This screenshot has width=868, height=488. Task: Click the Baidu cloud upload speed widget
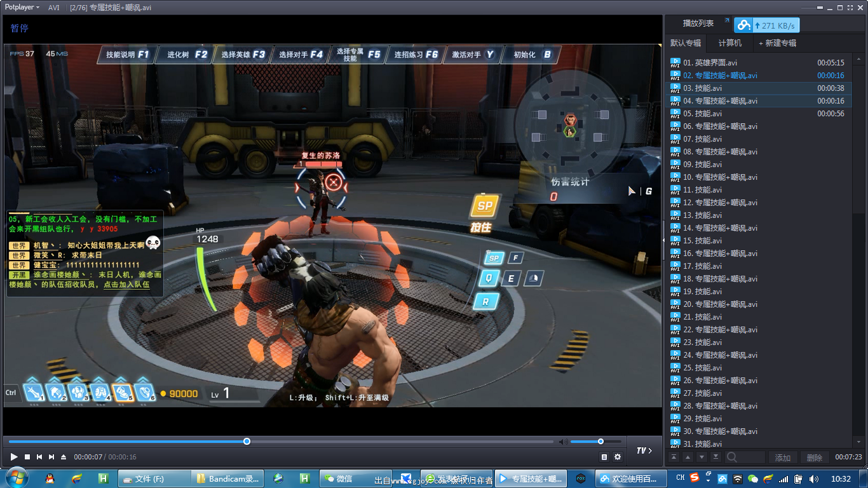click(x=767, y=25)
